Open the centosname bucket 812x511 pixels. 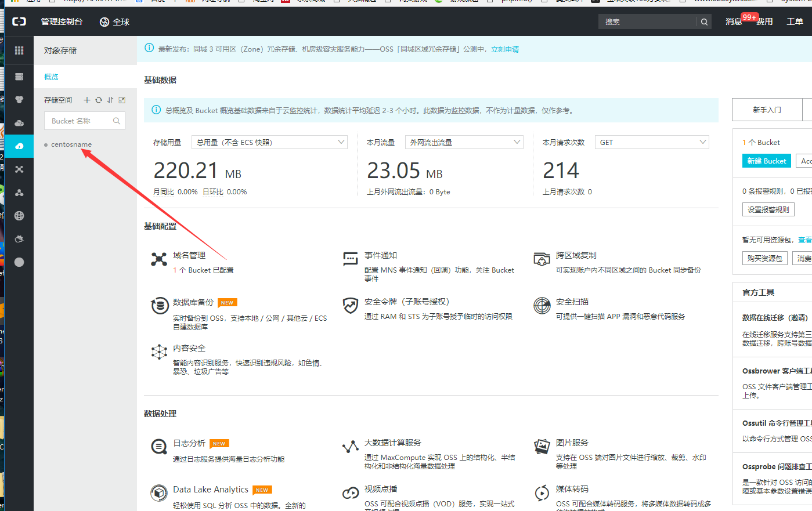[71, 144]
